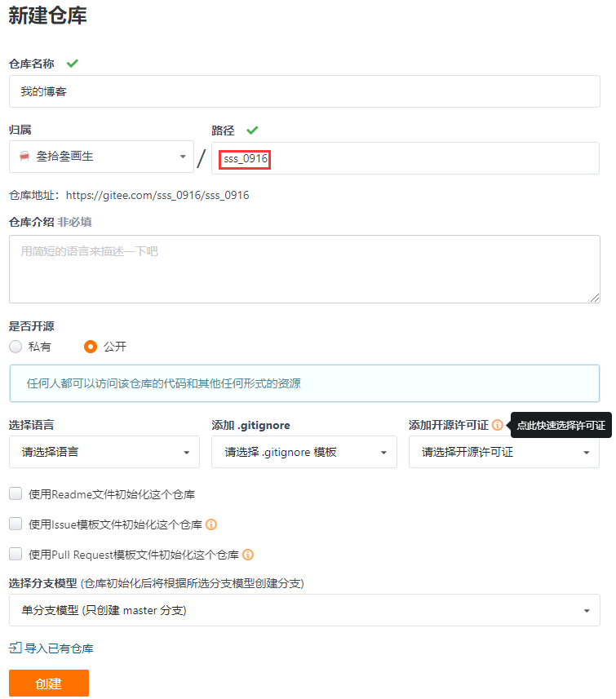Viewport: 616px width, 699px height.
Task: Click the 非必填 optional label
Action: pos(74,222)
